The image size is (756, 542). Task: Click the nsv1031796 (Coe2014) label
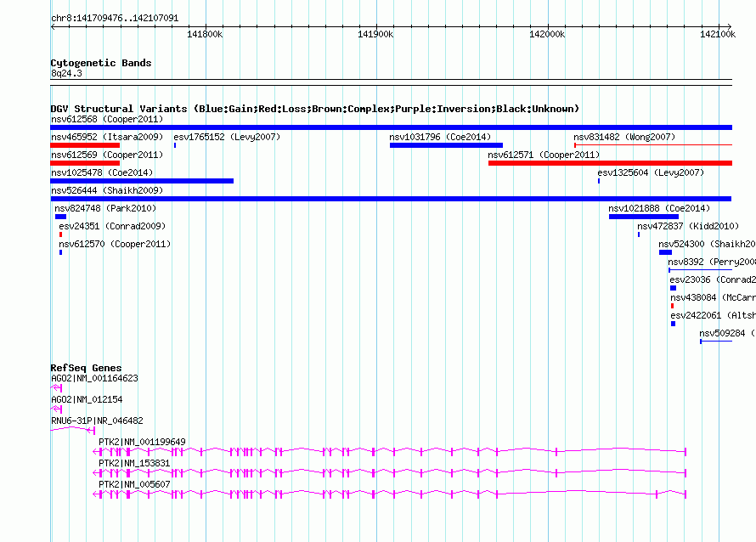(440, 137)
